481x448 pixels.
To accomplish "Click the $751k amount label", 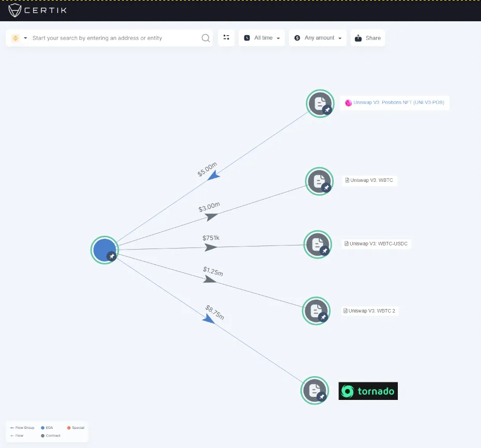I will [x=211, y=238].
